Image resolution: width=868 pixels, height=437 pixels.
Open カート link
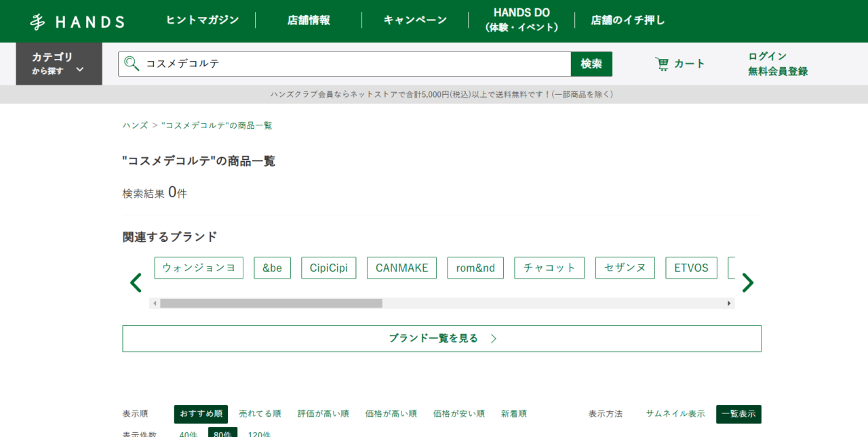689,64
